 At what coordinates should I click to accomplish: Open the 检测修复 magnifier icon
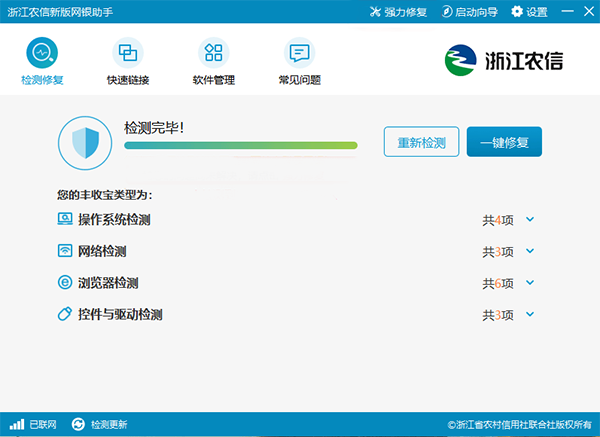(x=42, y=52)
